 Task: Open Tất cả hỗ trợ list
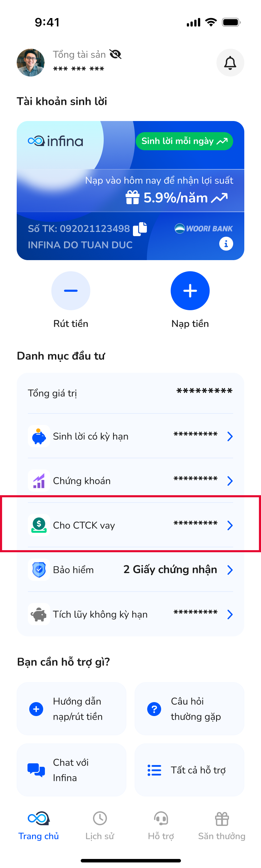[x=189, y=770]
